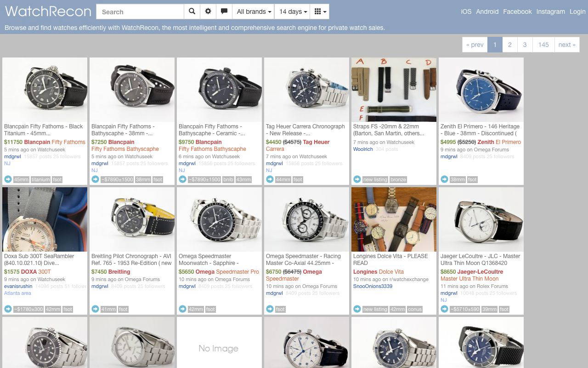Open the settings gear icon

(208, 11)
